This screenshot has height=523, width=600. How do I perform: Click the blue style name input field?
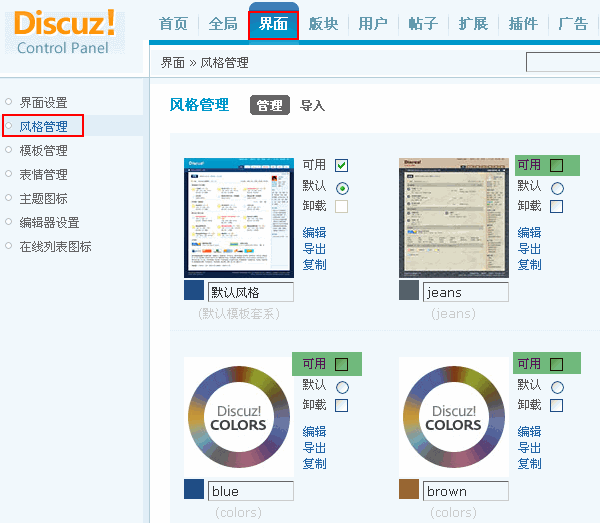[250, 491]
